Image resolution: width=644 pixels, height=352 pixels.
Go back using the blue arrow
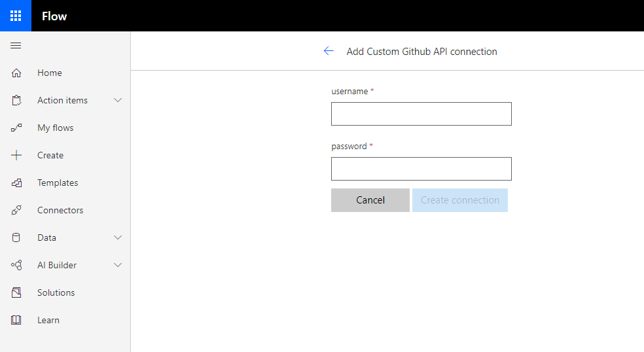pyautogui.click(x=329, y=51)
